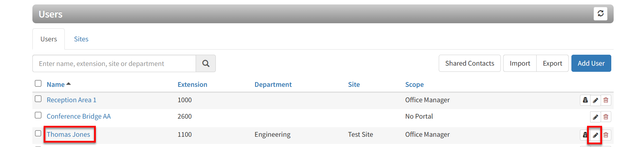Refresh the Users list
Viewport: 644px width, 147px height.
[x=600, y=14]
